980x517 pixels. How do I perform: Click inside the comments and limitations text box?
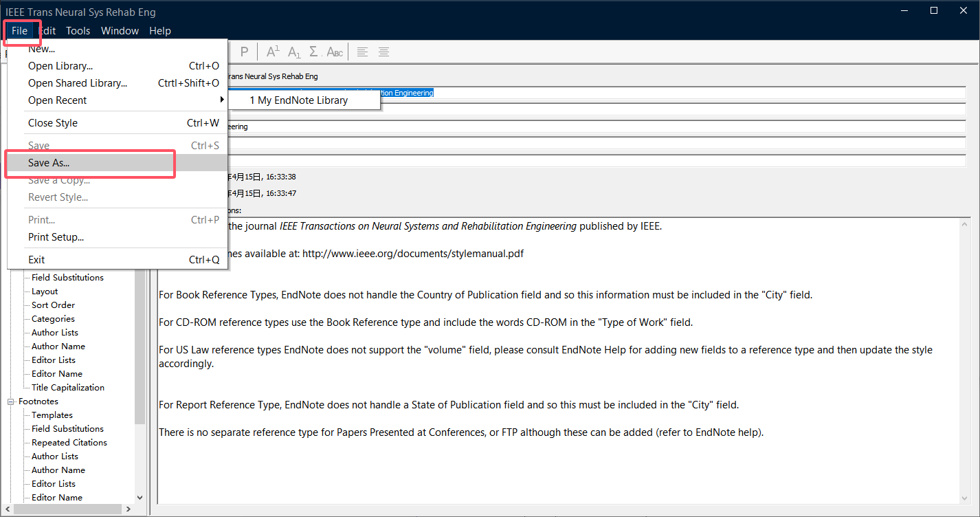click(x=558, y=361)
